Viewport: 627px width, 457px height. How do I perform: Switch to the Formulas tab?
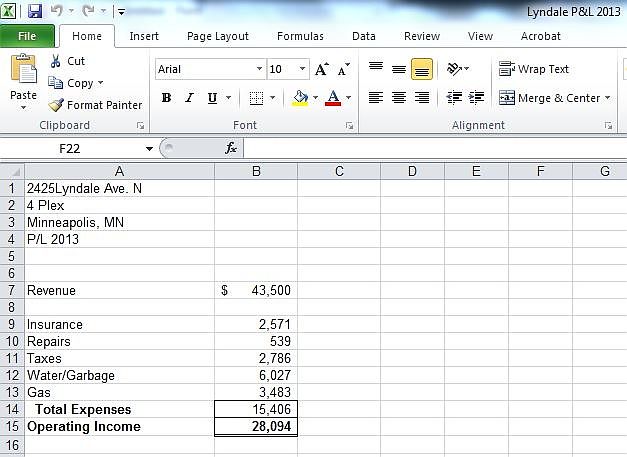(x=300, y=36)
